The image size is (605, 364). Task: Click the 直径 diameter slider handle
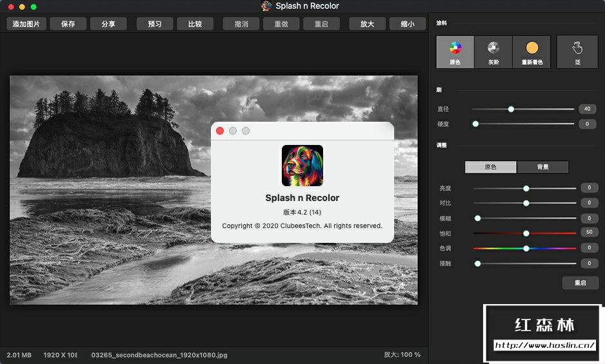point(511,109)
